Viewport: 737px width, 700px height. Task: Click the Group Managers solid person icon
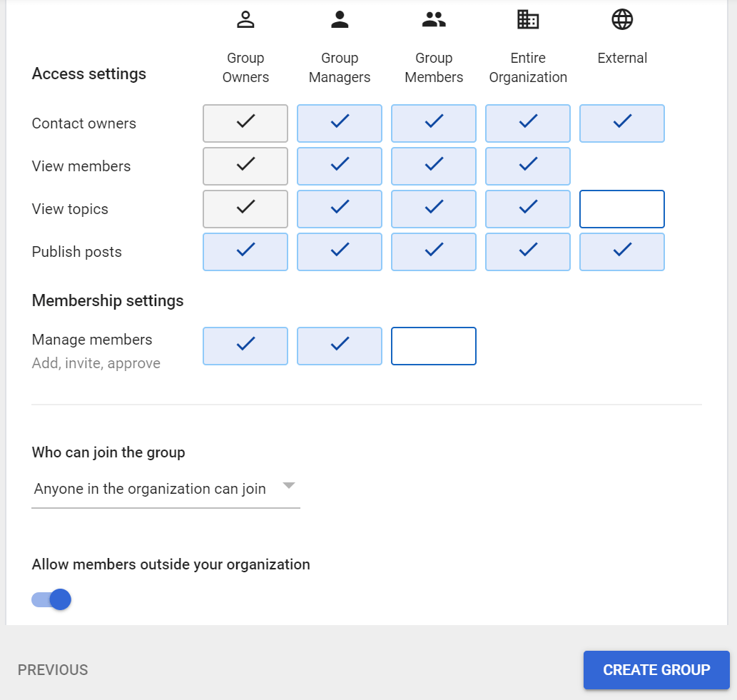click(x=340, y=20)
